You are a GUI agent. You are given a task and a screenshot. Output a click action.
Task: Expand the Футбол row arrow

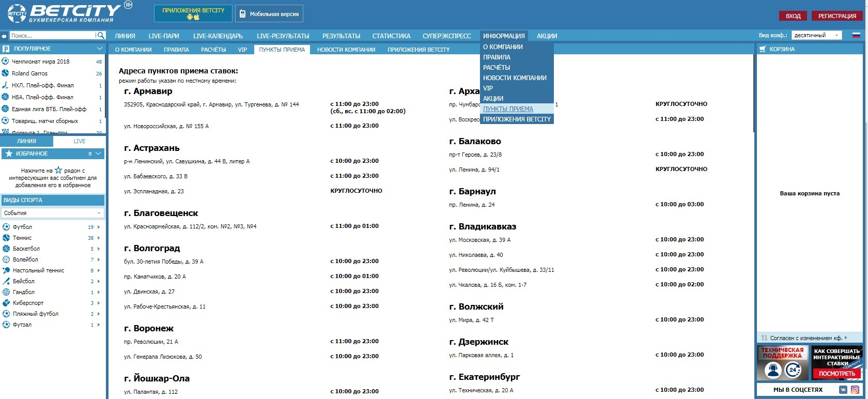point(99,227)
